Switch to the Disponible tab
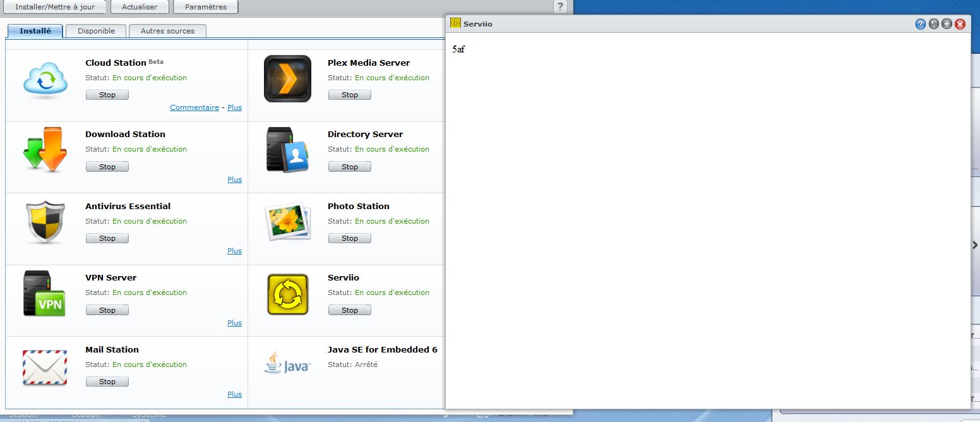980x422 pixels. [97, 30]
